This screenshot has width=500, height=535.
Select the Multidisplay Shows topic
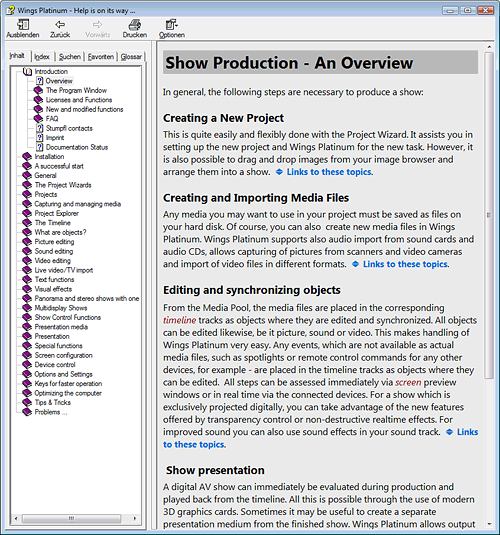click(61, 308)
